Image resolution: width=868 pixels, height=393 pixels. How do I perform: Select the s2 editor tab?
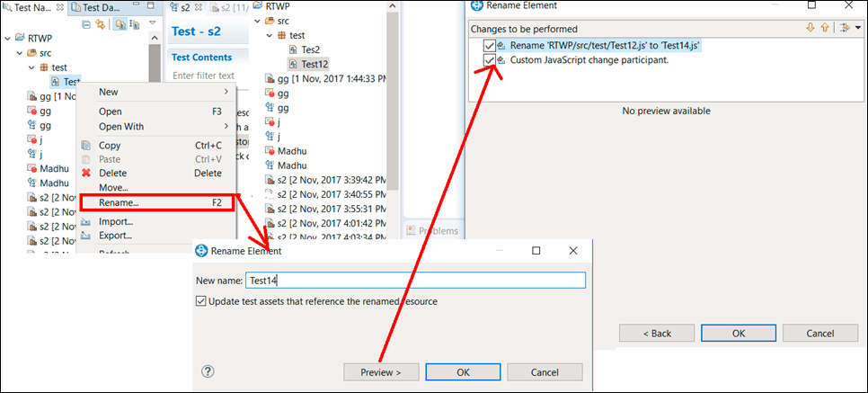184,8
